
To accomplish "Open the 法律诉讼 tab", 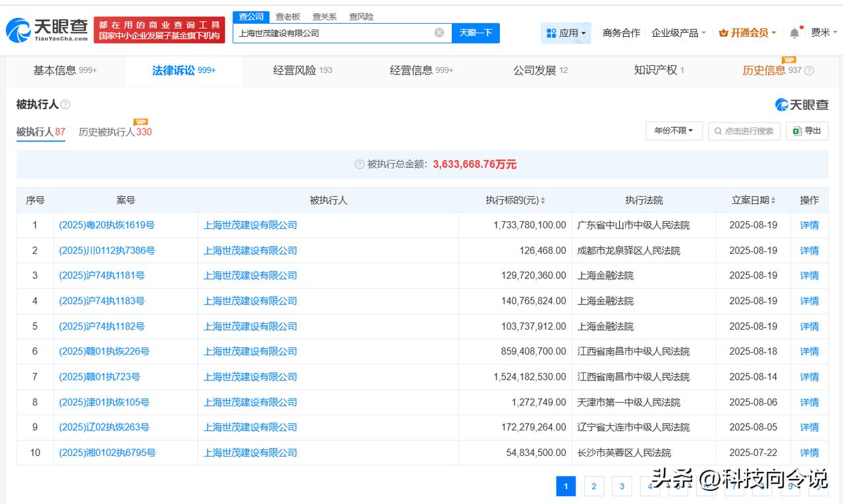I will click(184, 70).
